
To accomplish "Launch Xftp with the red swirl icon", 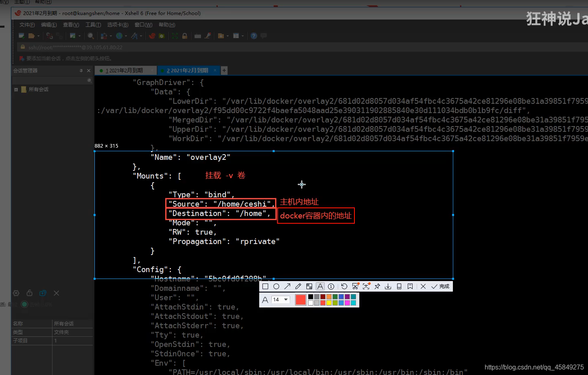I will click(x=152, y=36).
